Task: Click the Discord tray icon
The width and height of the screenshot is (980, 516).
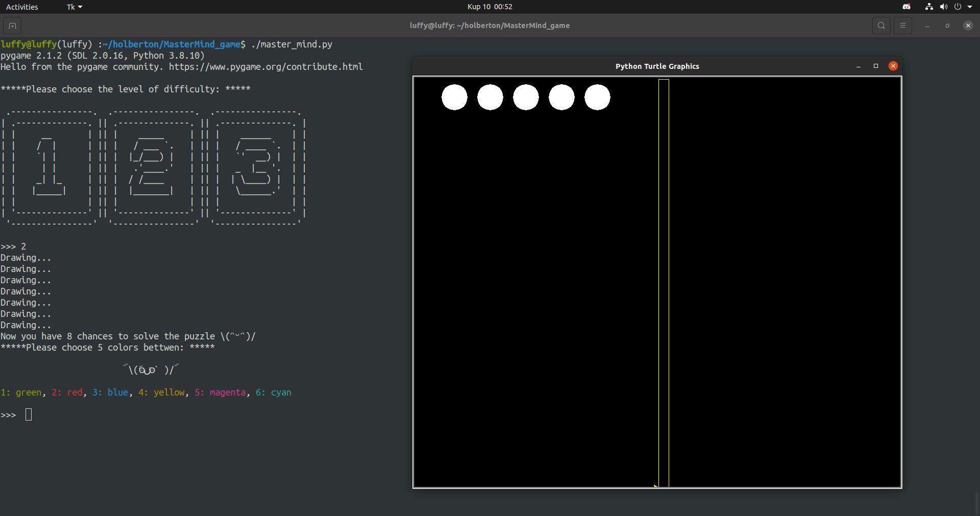Action: click(x=906, y=7)
